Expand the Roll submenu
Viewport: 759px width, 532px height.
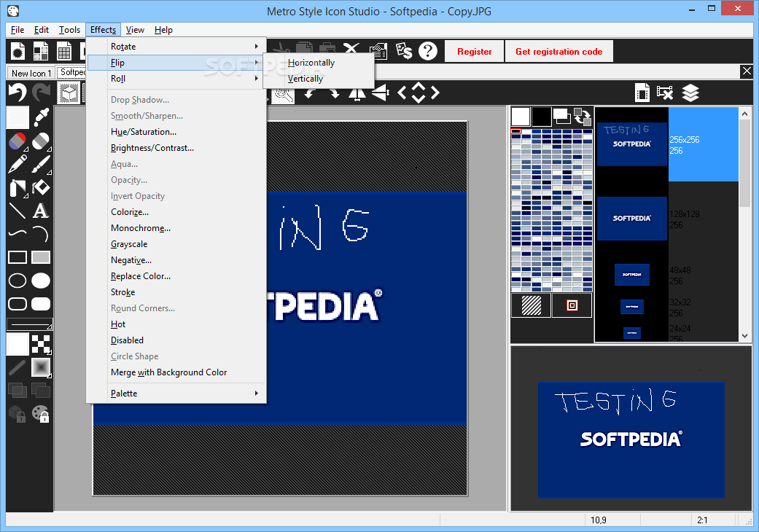coord(176,79)
